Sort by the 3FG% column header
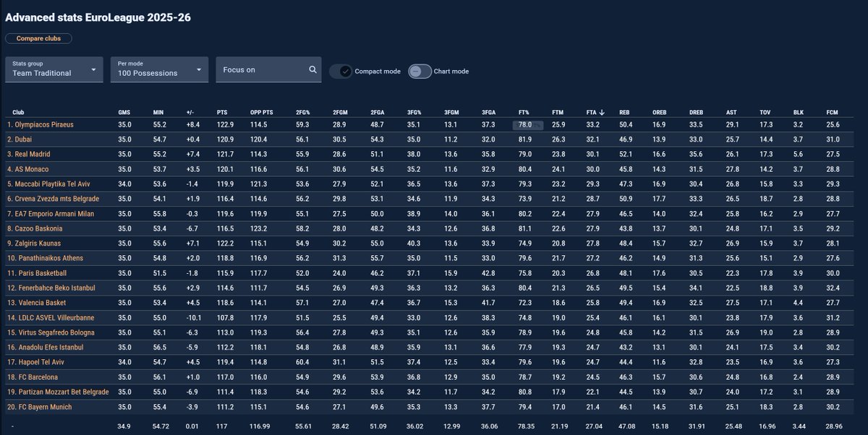Image resolution: width=868 pixels, height=435 pixels. (414, 112)
